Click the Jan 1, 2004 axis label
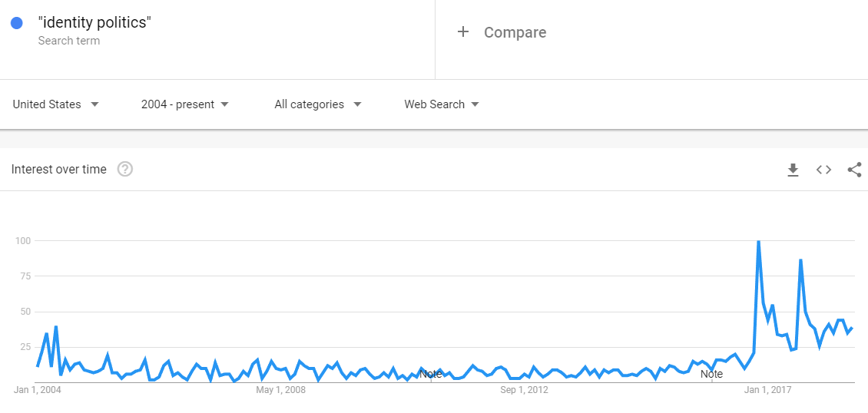Viewport: 868px width, 413px height. click(37, 390)
